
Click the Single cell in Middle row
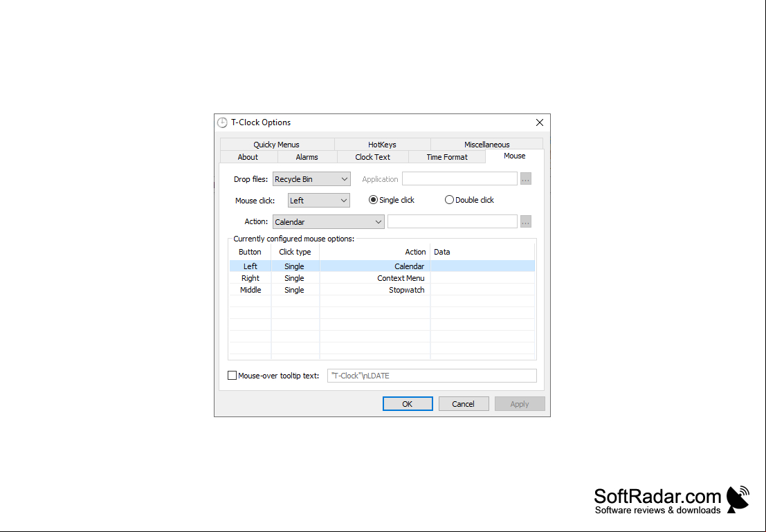tap(295, 290)
